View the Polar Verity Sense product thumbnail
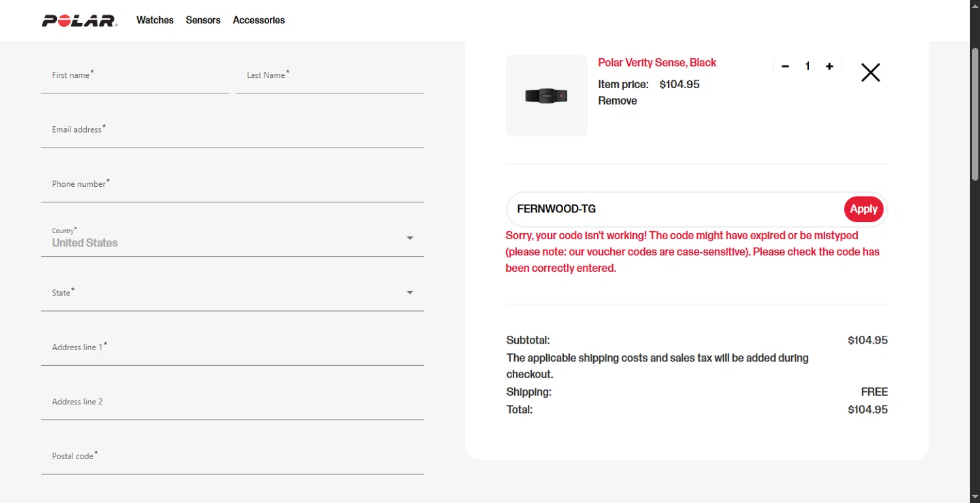This screenshot has height=503, width=980. pos(547,95)
